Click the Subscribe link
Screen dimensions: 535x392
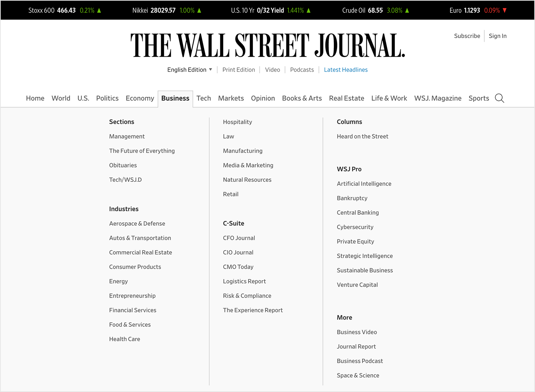click(467, 36)
